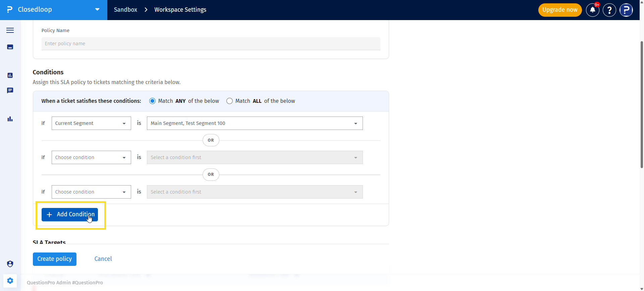Image resolution: width=644 pixels, height=291 pixels.
Task: Open second row Select a condition first dropdown
Action: click(x=255, y=157)
